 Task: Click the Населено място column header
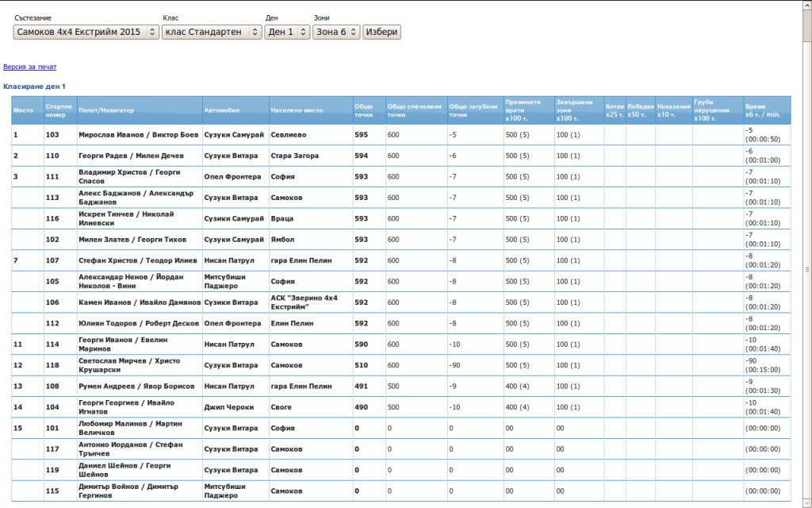[x=297, y=110]
